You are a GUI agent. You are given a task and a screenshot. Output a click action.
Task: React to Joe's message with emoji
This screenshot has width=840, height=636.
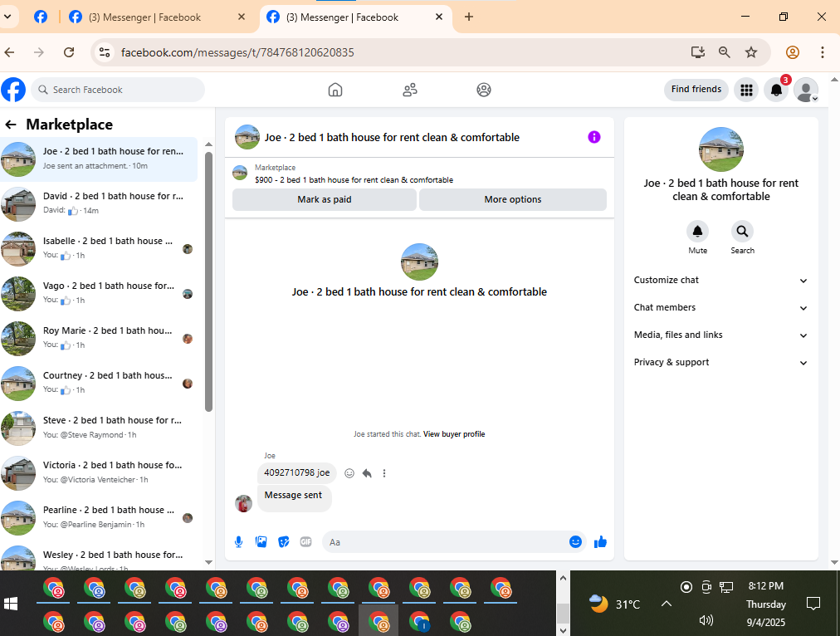coord(349,473)
